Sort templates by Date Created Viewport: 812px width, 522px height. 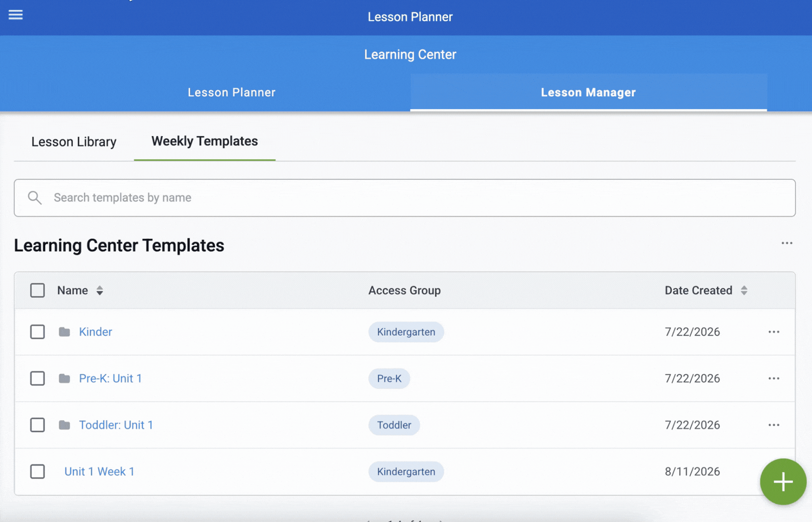[x=744, y=290]
